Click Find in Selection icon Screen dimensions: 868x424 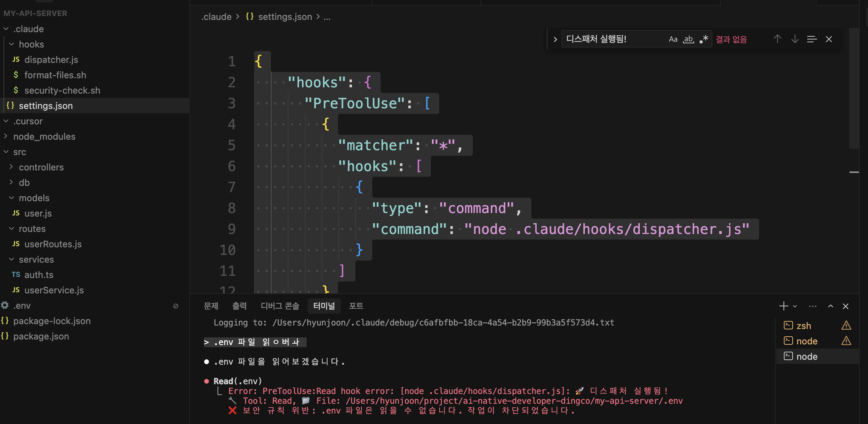(812, 39)
